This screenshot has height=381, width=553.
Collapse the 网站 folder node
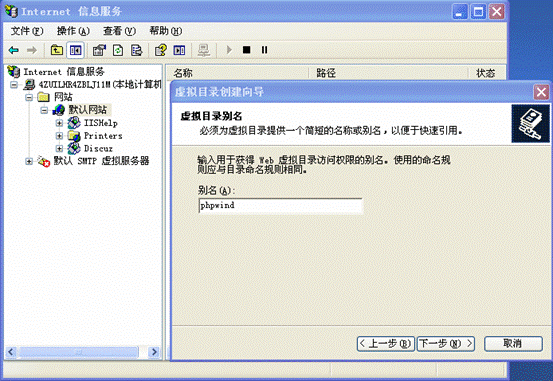coord(29,97)
